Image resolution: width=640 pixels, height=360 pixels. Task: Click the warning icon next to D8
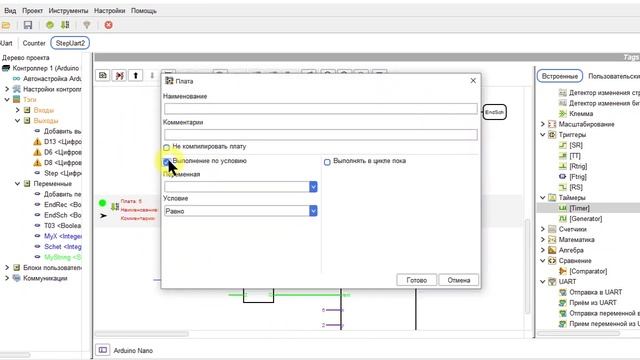tap(37, 163)
